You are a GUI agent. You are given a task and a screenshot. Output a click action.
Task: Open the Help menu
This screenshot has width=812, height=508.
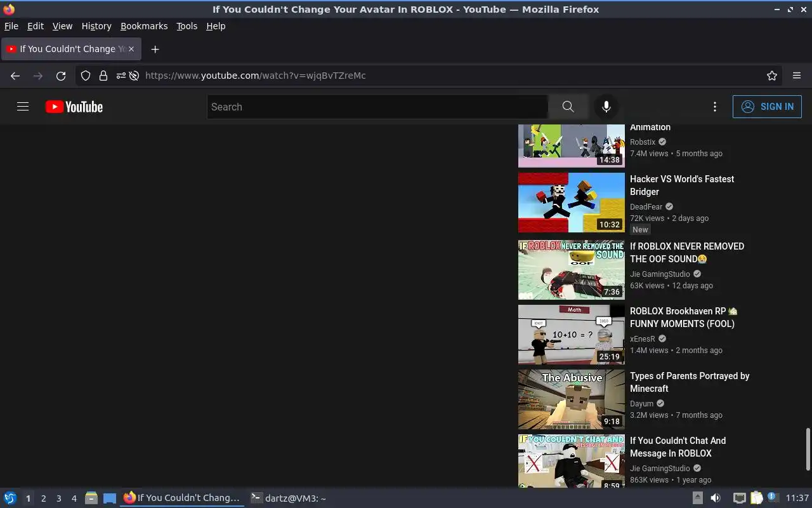[216, 26]
